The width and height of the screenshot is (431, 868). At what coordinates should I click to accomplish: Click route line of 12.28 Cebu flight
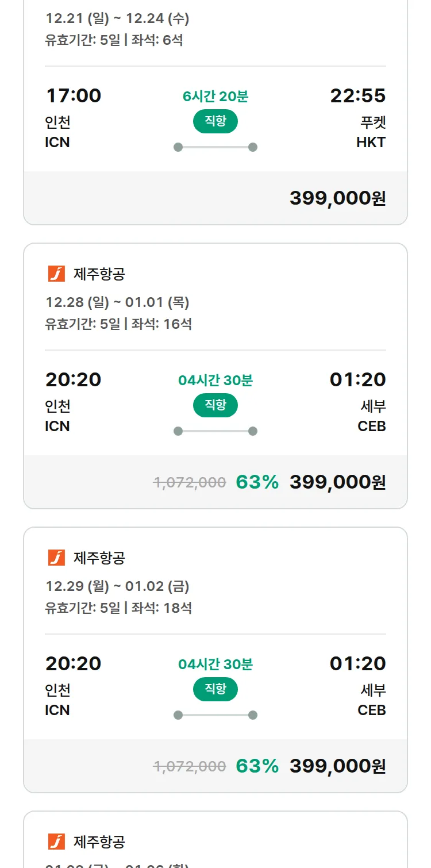pyautogui.click(x=215, y=431)
